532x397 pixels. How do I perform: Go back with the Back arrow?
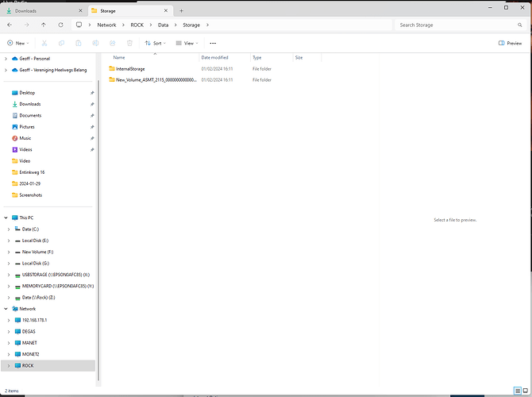9,25
